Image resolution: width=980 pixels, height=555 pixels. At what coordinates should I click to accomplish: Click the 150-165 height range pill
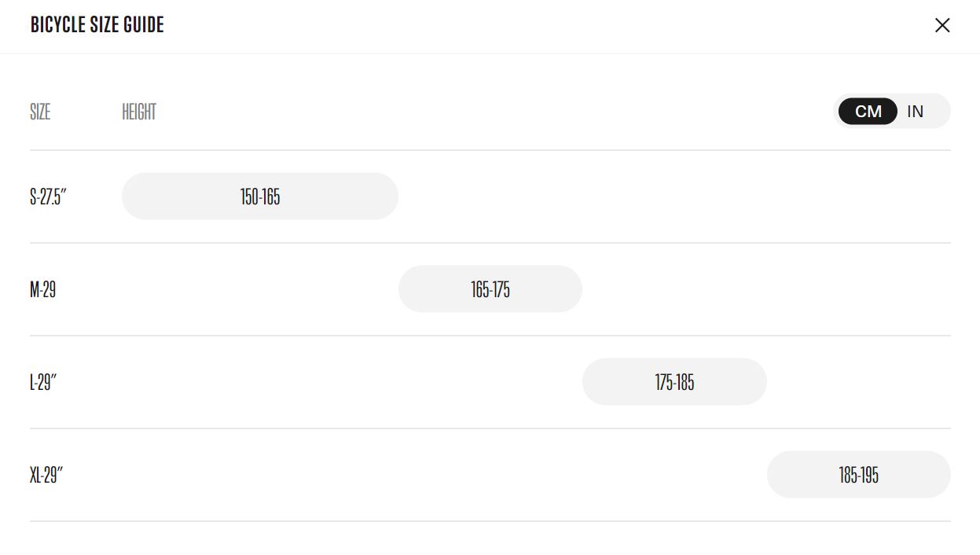tap(260, 197)
